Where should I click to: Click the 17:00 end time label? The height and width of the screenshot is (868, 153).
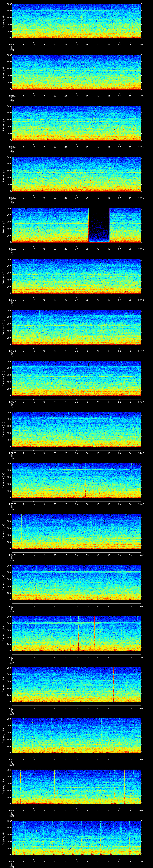[x=141, y=147]
